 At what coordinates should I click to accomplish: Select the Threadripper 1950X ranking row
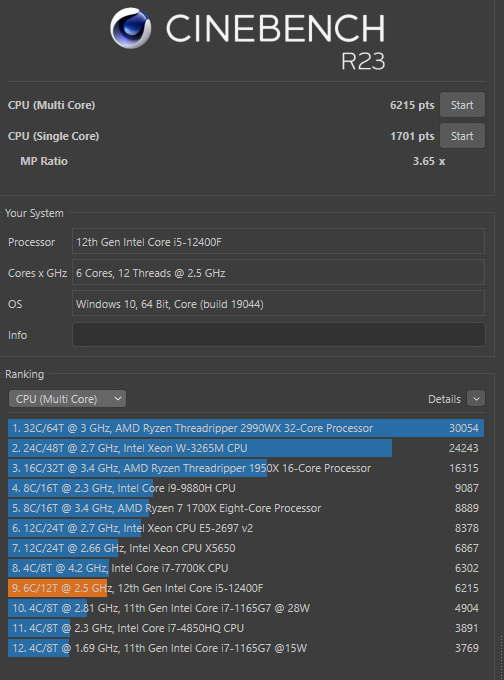pyautogui.click(x=246, y=468)
